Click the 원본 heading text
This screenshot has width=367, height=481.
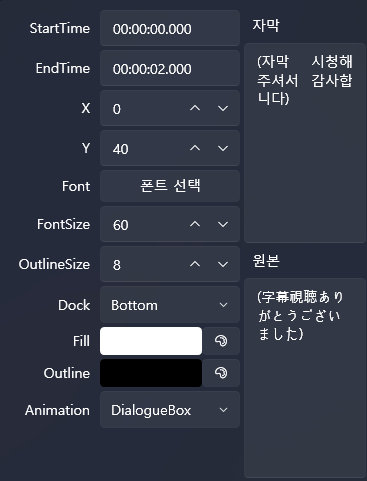tap(266, 260)
